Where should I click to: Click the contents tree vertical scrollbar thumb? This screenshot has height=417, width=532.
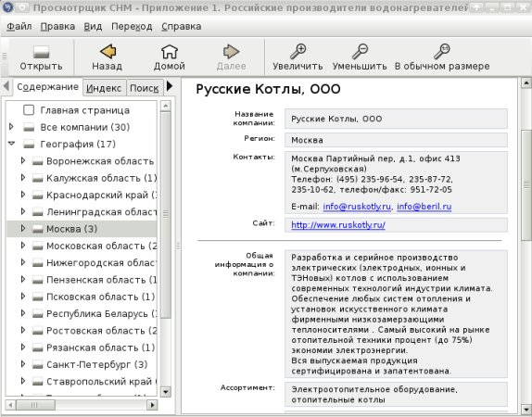coord(166,215)
